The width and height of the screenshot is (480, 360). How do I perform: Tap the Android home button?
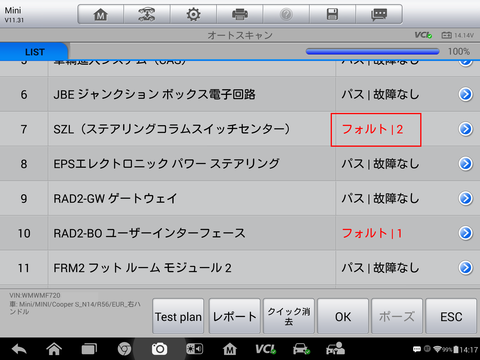point(54,349)
